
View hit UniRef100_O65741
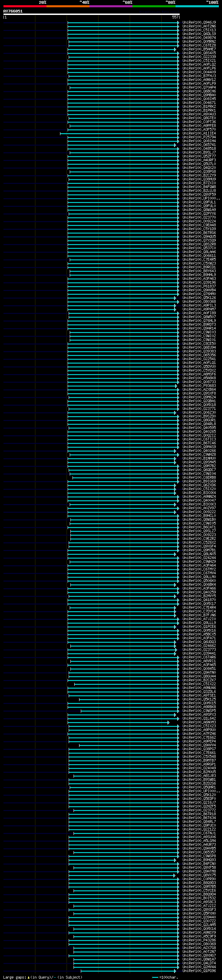[199, 145]
